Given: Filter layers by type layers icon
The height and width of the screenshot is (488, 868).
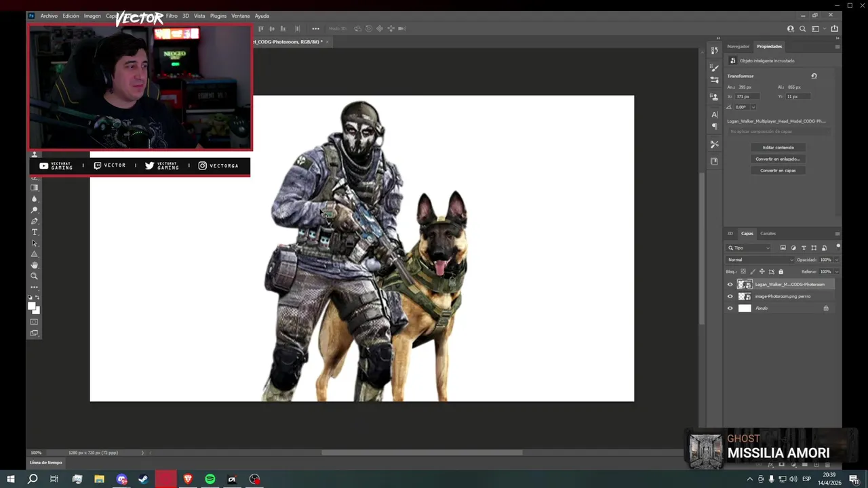Looking at the screenshot, I should (x=804, y=248).
